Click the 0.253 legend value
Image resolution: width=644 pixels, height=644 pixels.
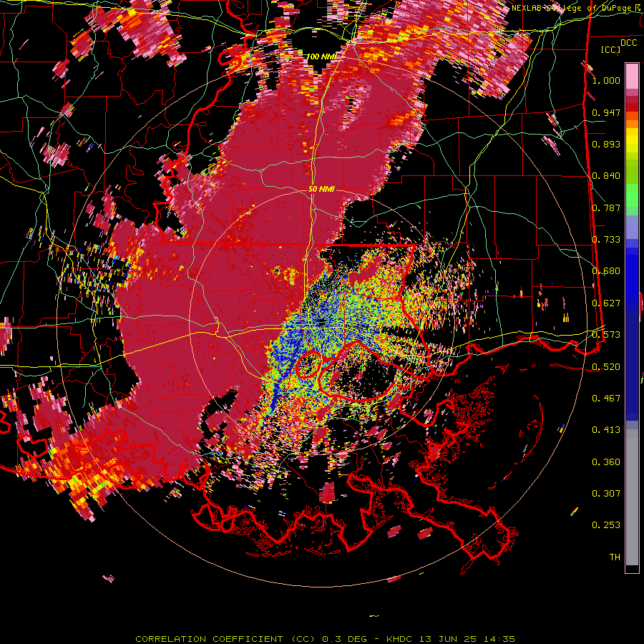(606, 525)
